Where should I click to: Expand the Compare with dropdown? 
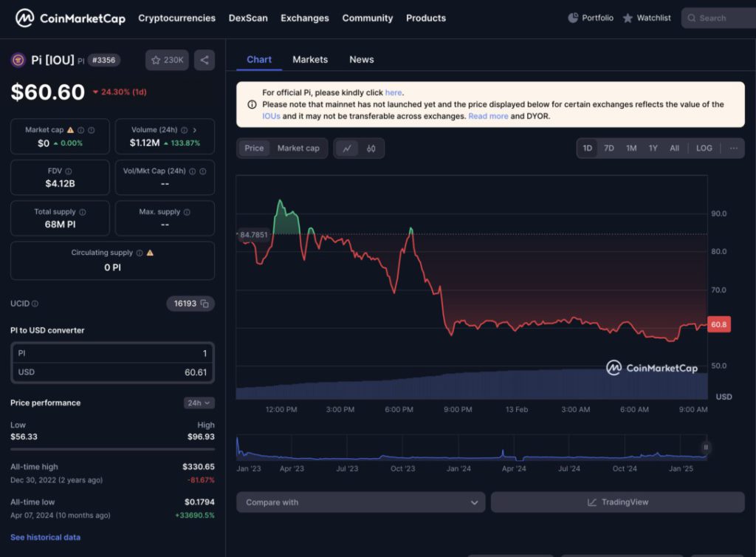(360, 502)
